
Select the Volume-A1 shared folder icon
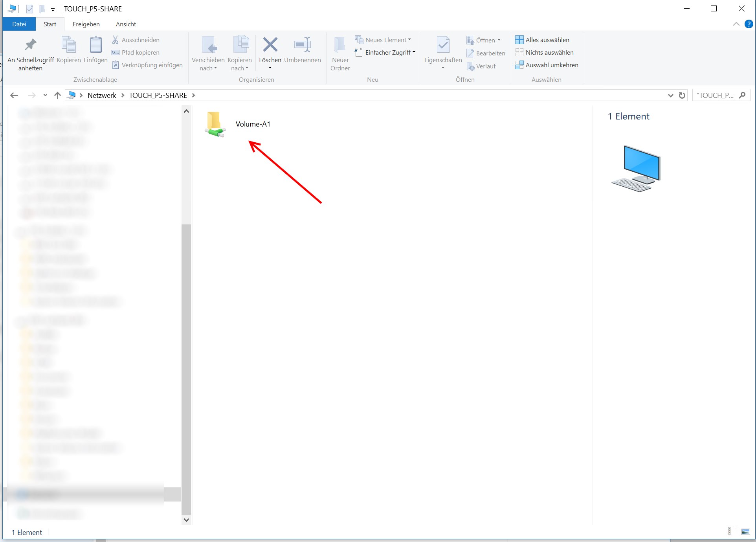(215, 124)
